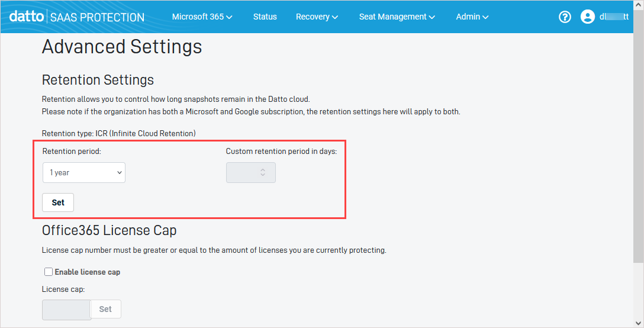Open the Status page
Screen dimensions: 644x328
click(x=265, y=17)
